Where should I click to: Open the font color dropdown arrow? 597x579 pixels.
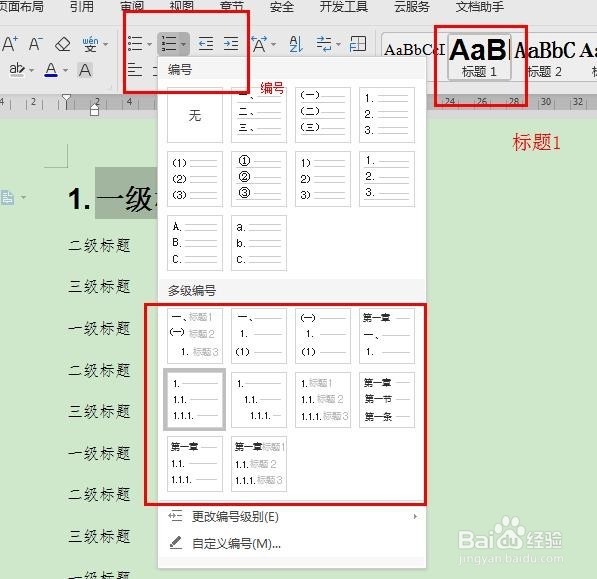(x=65, y=70)
